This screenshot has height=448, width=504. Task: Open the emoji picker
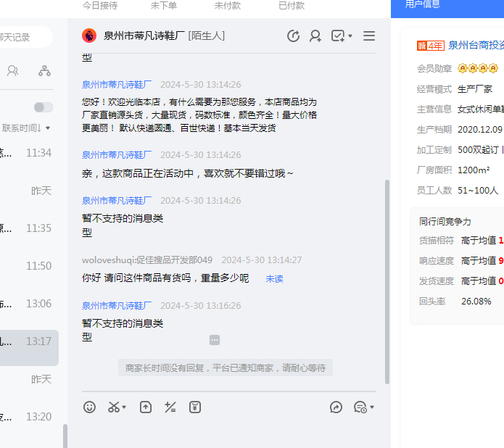click(89, 407)
